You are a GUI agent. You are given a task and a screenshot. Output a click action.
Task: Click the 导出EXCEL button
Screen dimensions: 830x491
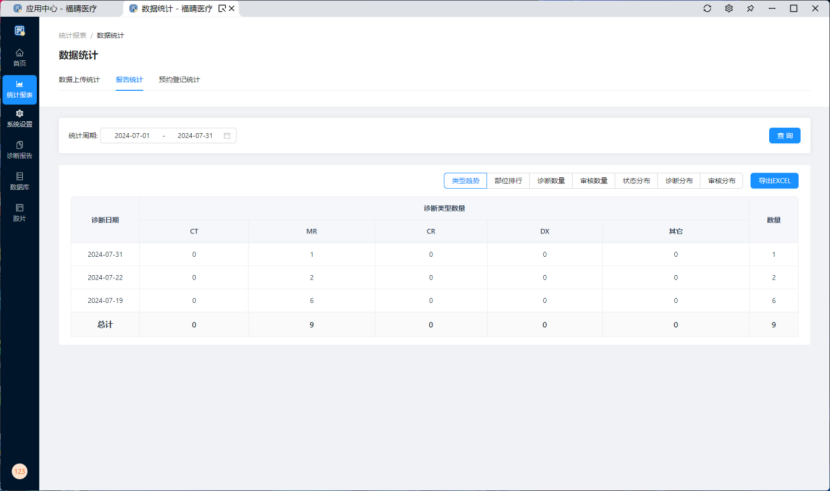tap(774, 181)
